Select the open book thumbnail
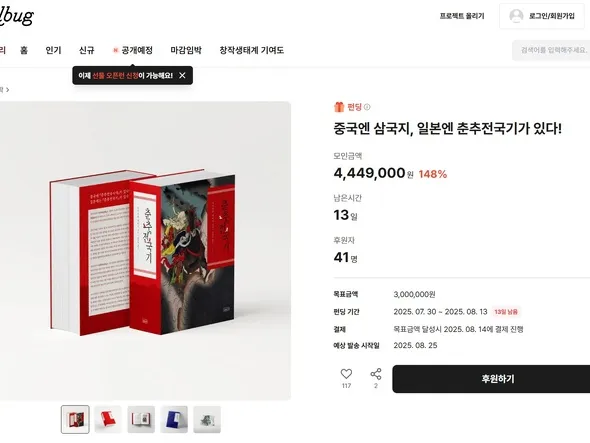 point(141,419)
